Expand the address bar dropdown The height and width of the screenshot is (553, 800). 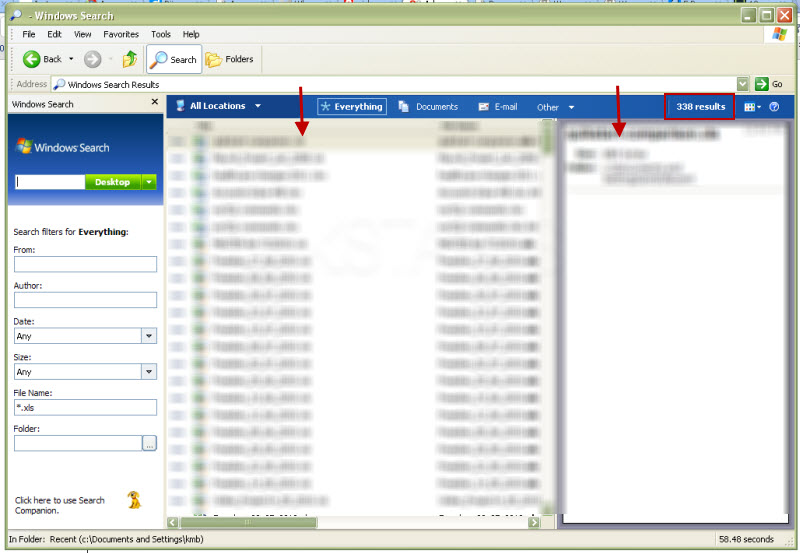point(742,84)
